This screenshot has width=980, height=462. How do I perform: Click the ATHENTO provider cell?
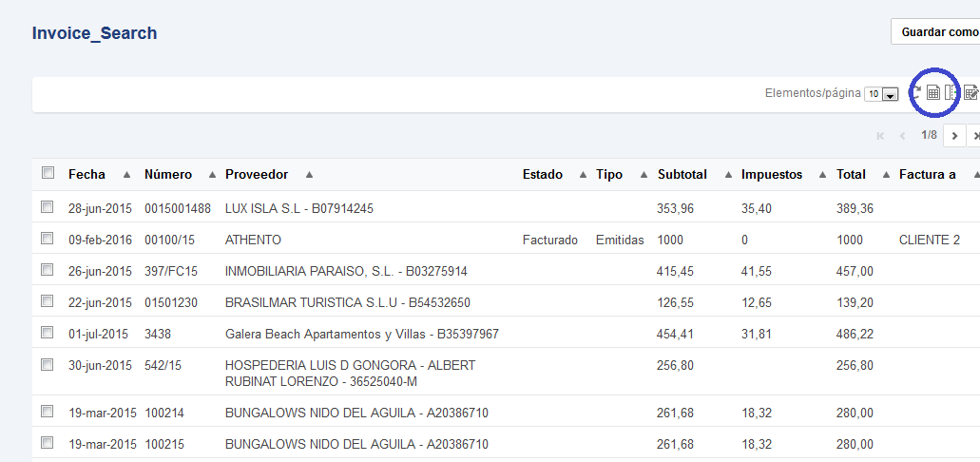tap(253, 241)
